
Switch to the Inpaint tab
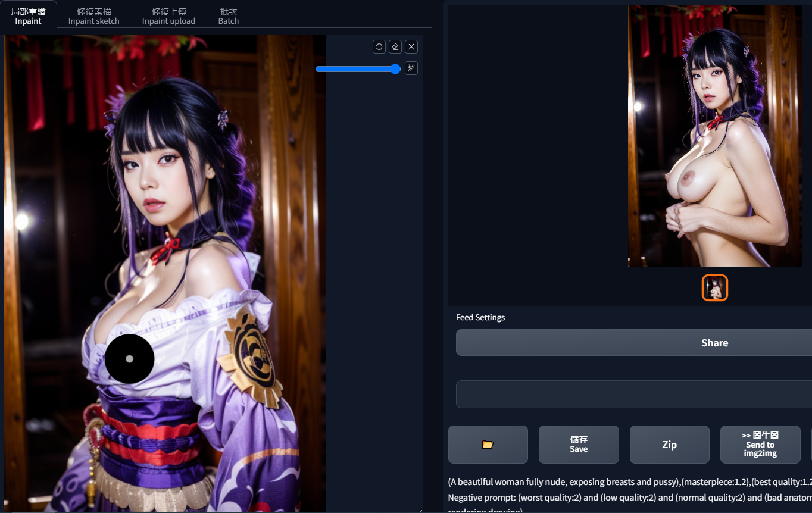click(x=28, y=16)
